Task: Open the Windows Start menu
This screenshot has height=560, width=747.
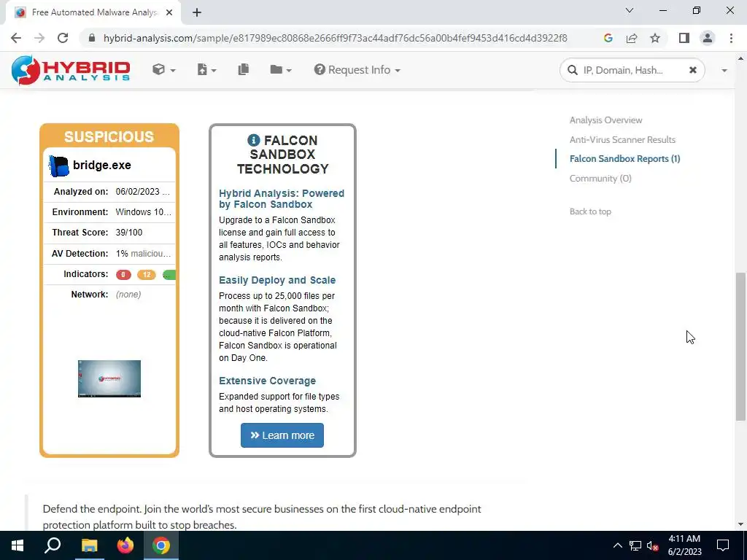Action: (x=18, y=545)
